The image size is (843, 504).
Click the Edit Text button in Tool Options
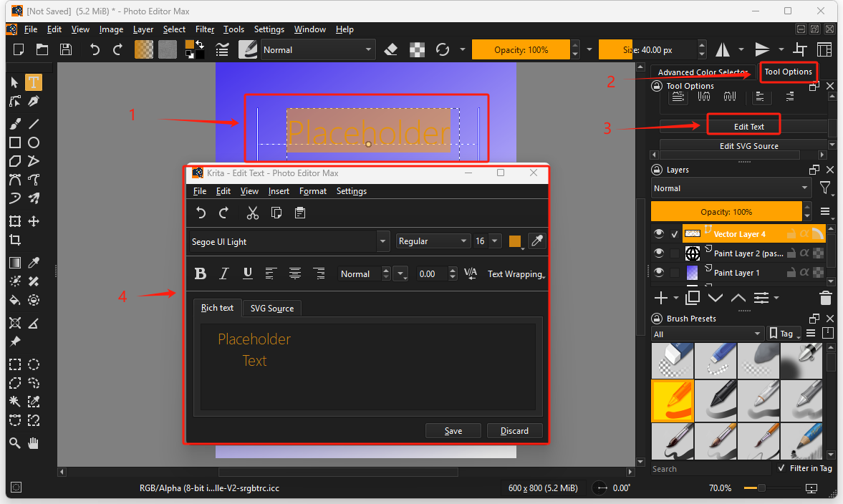749,127
